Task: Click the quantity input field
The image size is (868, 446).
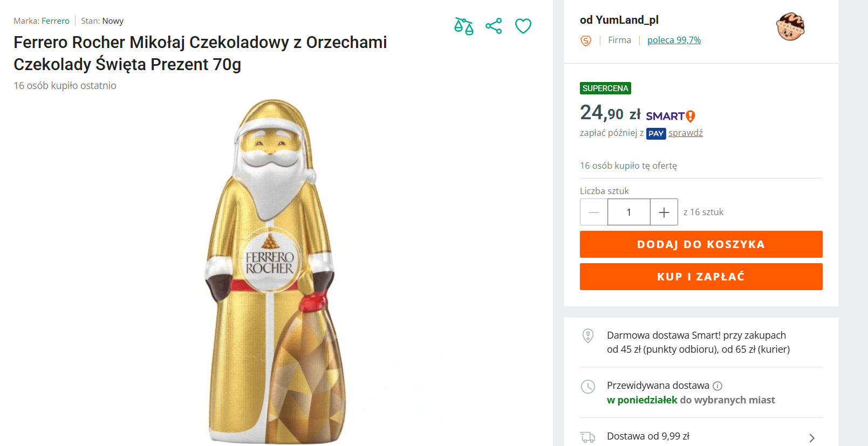Action: pyautogui.click(x=628, y=212)
